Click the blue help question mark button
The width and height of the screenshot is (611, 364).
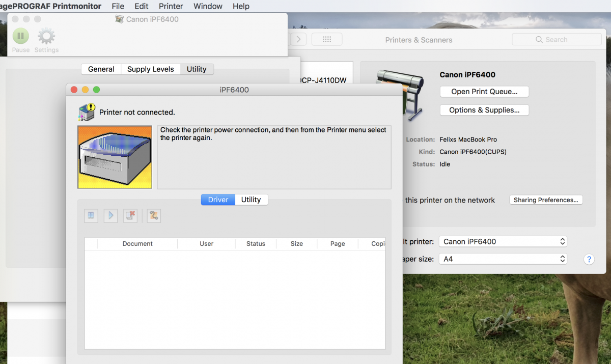click(x=589, y=259)
